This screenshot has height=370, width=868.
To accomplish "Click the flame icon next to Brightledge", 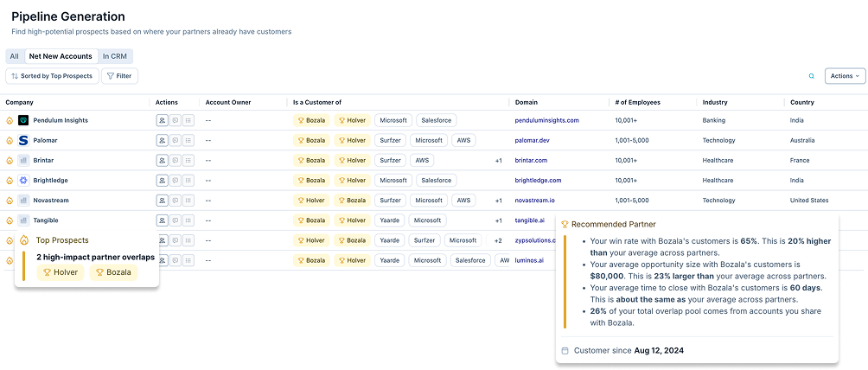I will pyautogui.click(x=10, y=180).
